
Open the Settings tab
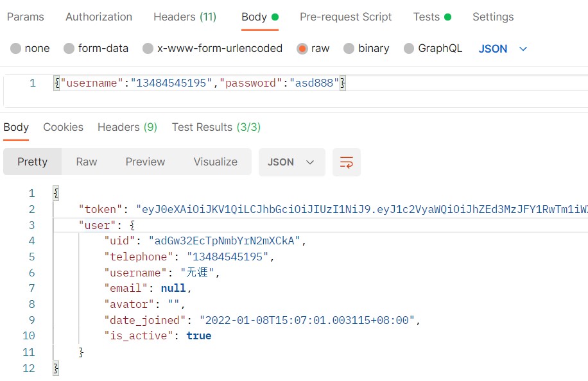coord(493,17)
